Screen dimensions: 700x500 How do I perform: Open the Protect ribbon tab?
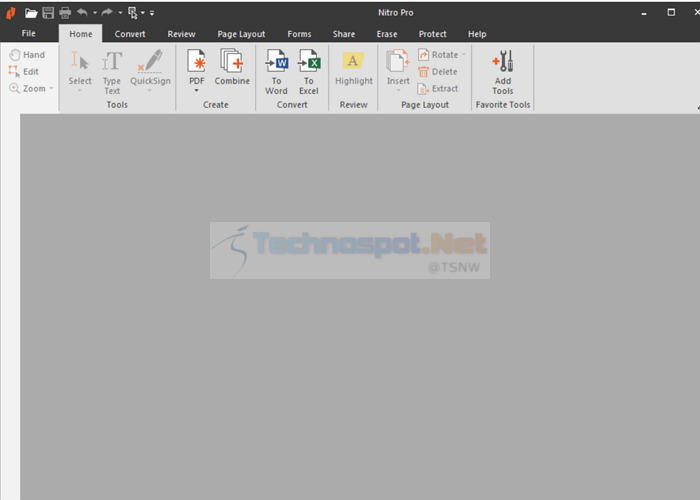(433, 34)
